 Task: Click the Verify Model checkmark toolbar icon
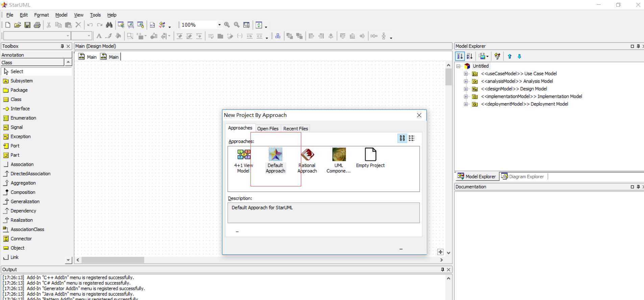pos(162,25)
